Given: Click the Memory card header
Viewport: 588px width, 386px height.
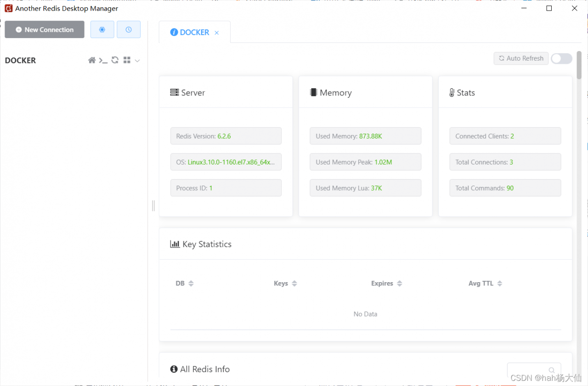Looking at the screenshot, I should 366,92.
